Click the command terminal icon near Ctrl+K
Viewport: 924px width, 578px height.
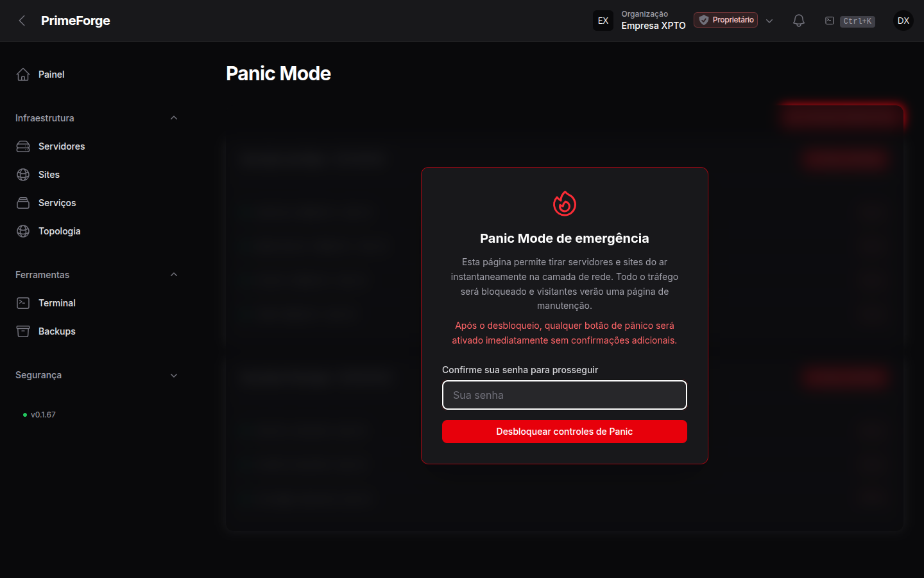tap(830, 21)
